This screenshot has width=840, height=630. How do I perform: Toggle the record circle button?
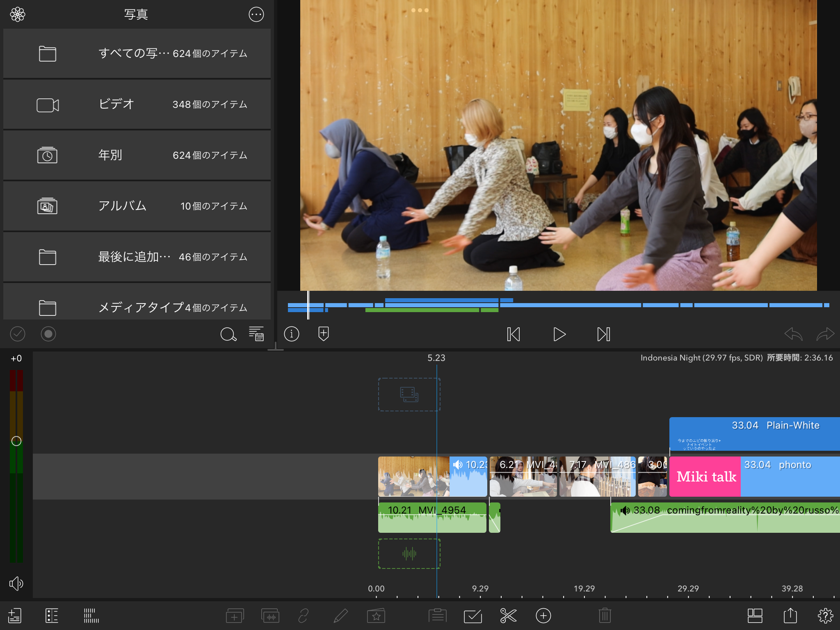click(x=48, y=334)
